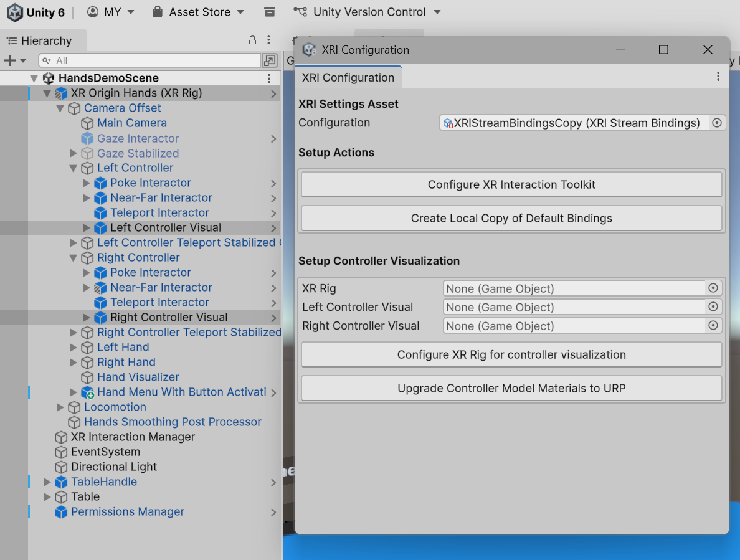740x560 pixels.
Task: Click the Directional Light object icon
Action: point(61,467)
